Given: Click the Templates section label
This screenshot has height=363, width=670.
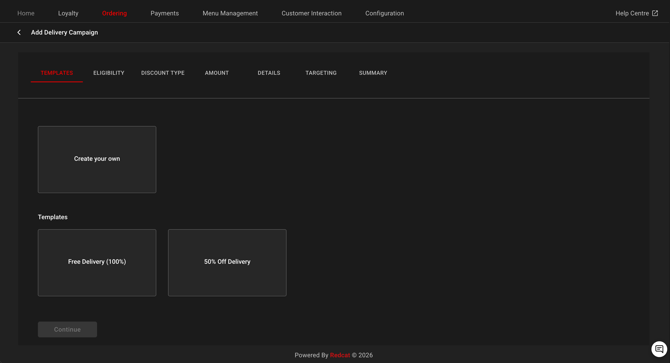Looking at the screenshot, I should click(53, 217).
